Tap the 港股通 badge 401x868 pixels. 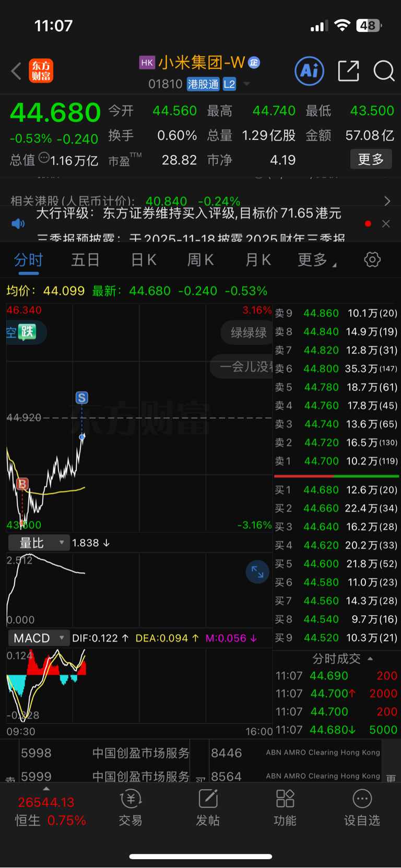pyautogui.click(x=203, y=84)
